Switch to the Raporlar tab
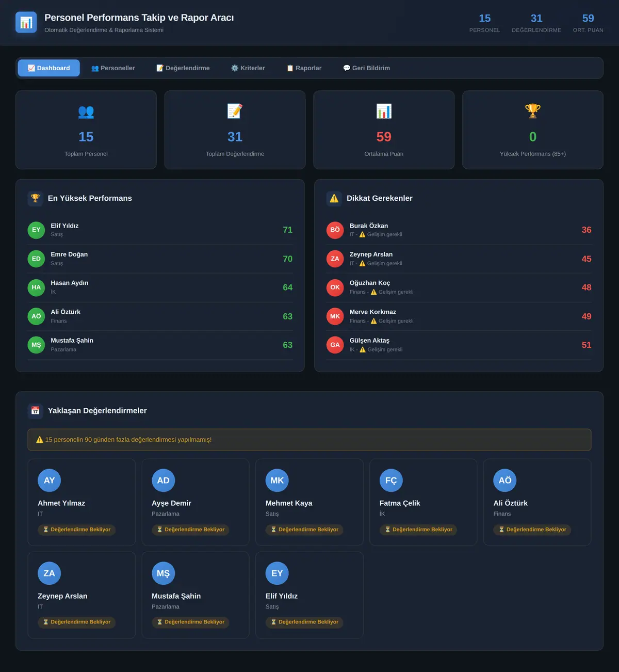Screen dimensions: 619x672 click(x=304, y=68)
